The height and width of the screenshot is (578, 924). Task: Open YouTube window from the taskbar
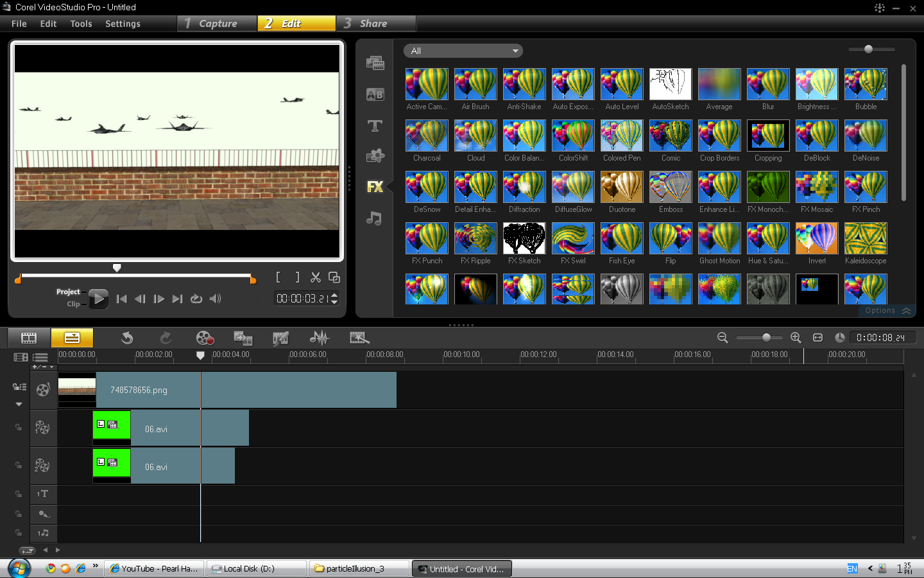click(154, 568)
